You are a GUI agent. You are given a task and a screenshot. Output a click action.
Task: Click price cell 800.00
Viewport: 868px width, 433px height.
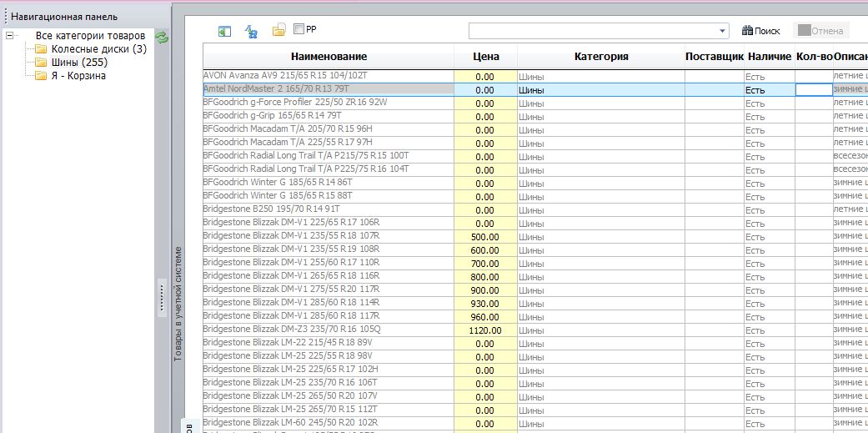coord(485,277)
